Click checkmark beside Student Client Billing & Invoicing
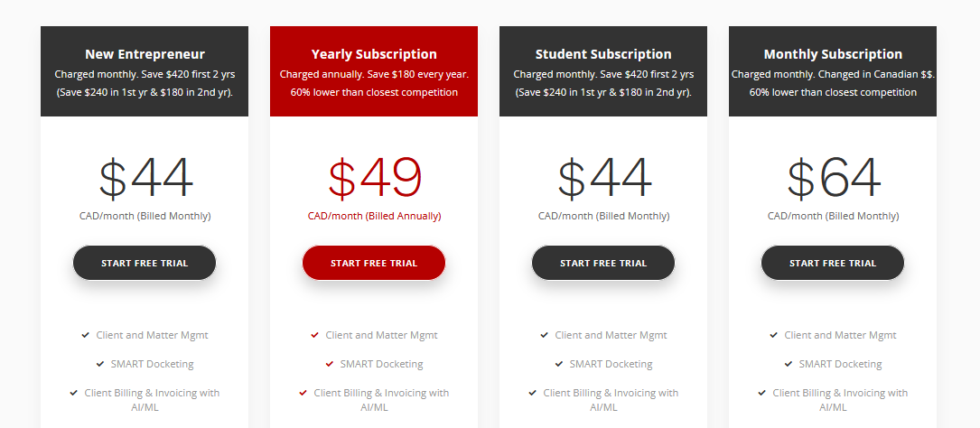Viewport: 980px width, 428px height. click(x=533, y=393)
